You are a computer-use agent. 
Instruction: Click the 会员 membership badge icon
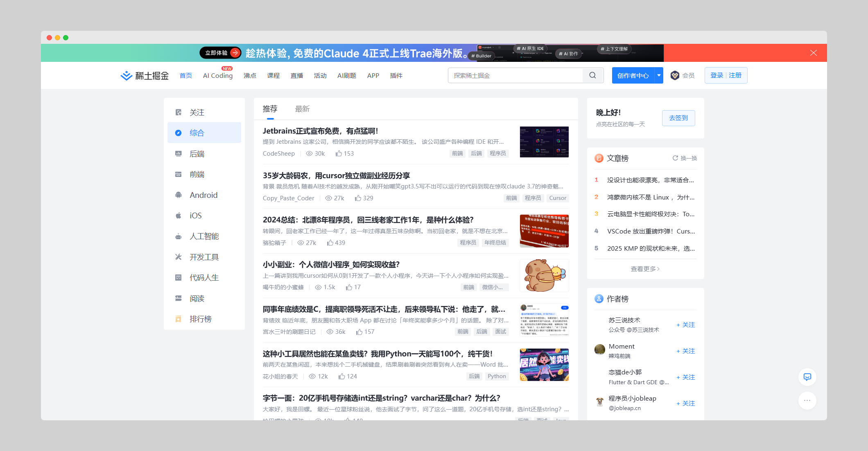point(675,75)
